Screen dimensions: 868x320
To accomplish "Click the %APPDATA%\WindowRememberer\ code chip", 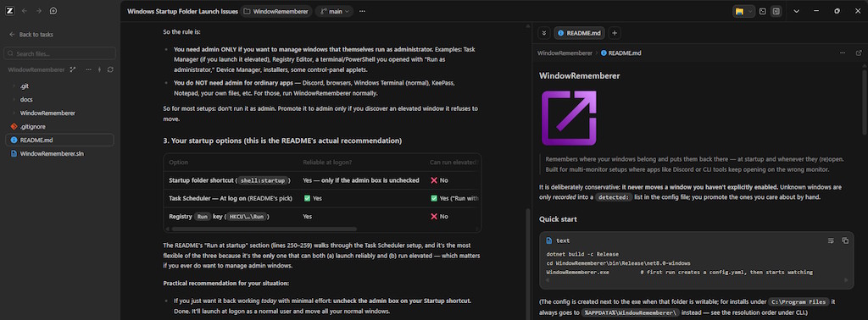I will click(631, 312).
